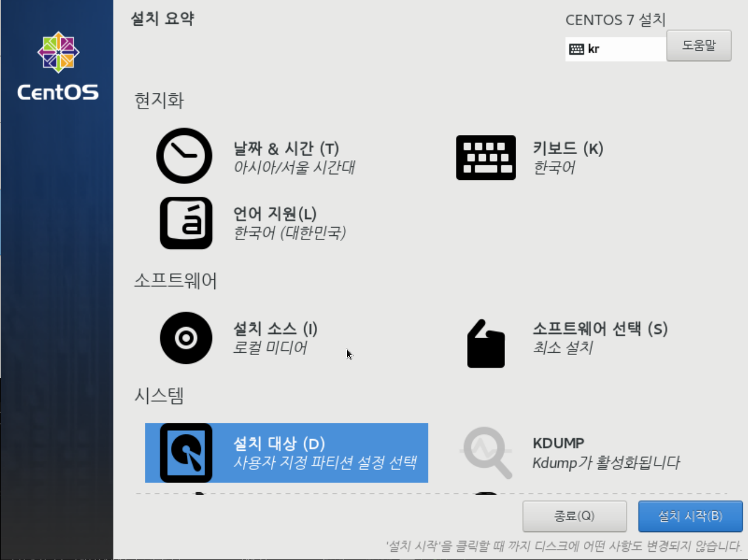Click the 아시아/서울 시간대 subtitle

point(294,168)
